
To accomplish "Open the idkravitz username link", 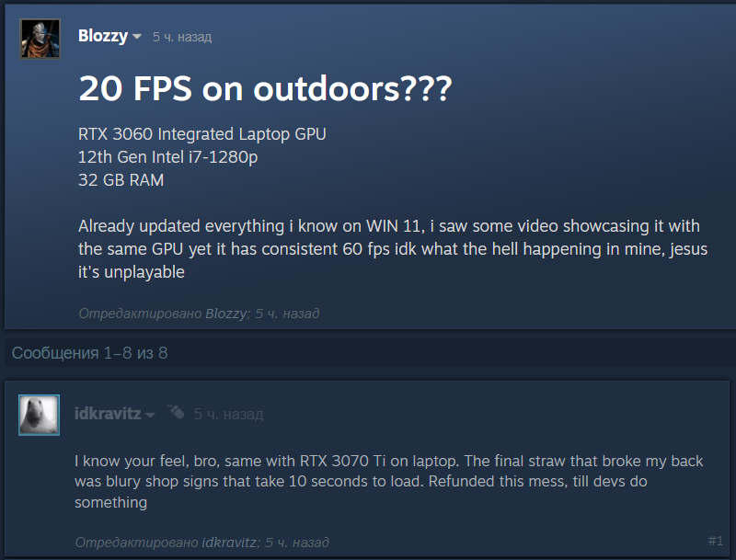I will pyautogui.click(x=108, y=414).
